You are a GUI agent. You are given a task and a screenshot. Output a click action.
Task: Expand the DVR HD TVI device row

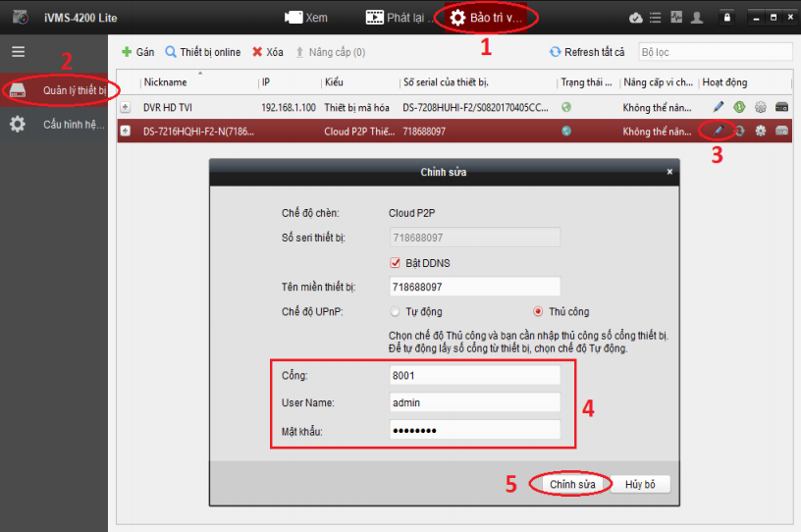[126, 106]
